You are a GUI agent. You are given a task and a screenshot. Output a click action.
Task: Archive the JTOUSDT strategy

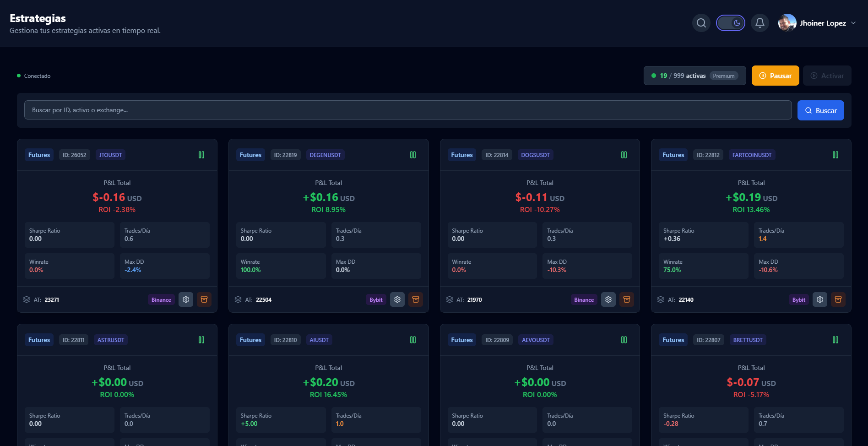[204, 299]
